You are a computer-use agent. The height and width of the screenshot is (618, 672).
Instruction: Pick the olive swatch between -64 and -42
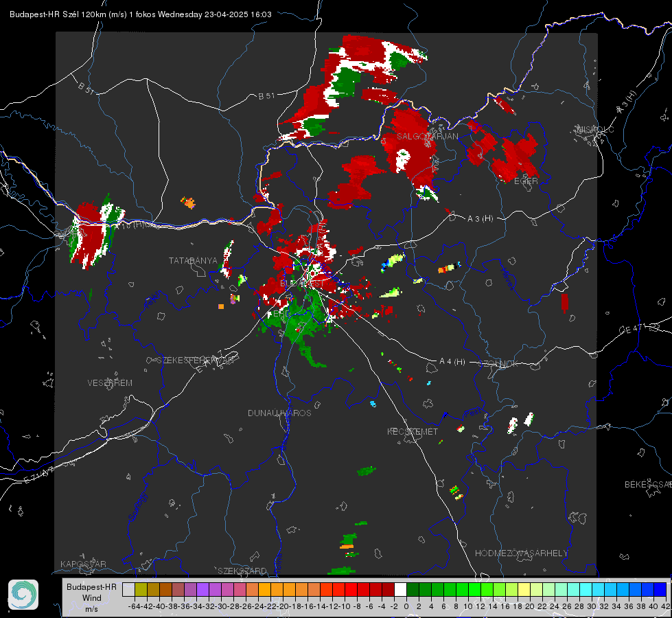tap(141, 589)
